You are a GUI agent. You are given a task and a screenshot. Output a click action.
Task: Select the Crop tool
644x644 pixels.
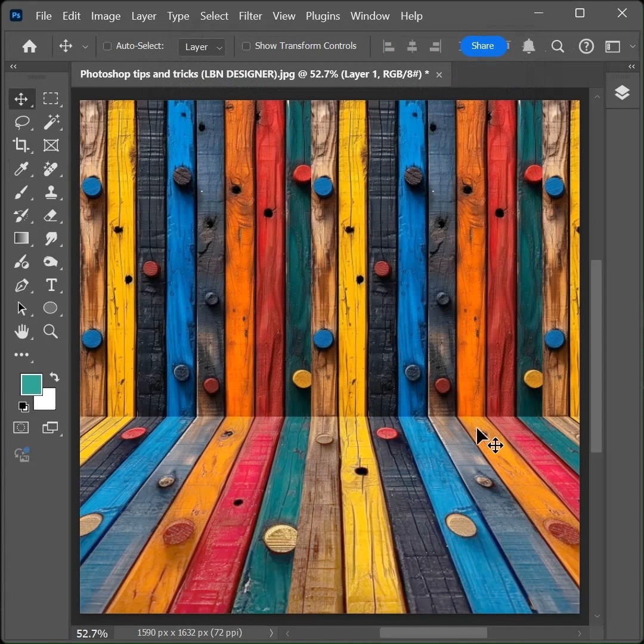tap(20, 145)
